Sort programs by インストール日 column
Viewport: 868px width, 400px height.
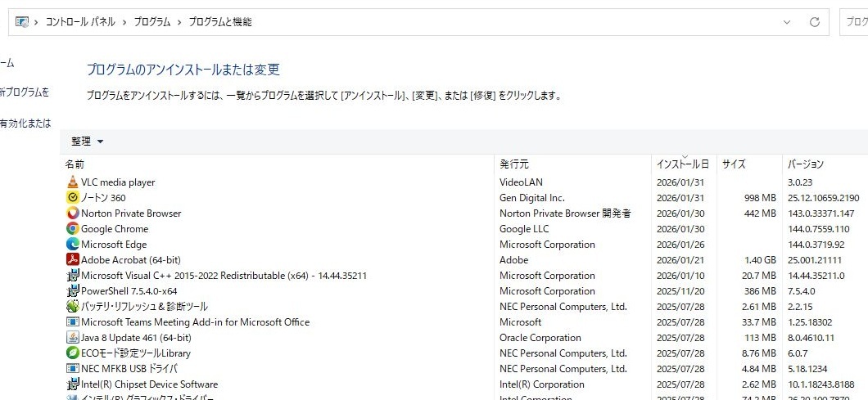[682, 164]
